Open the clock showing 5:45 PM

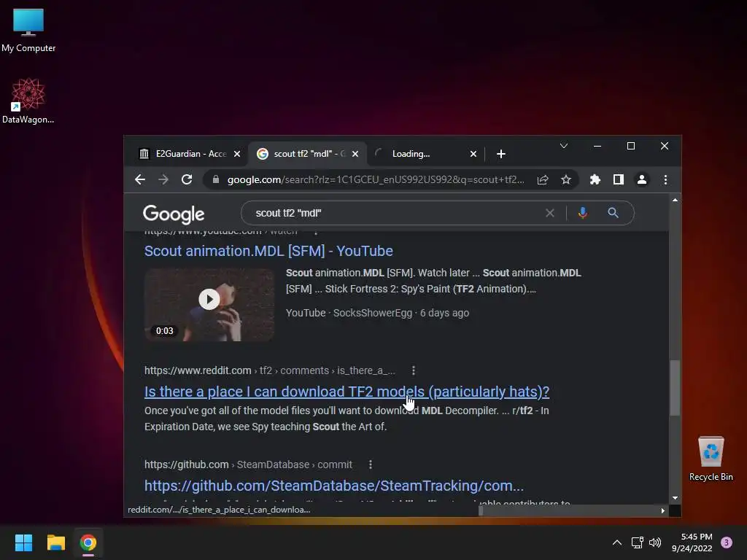coord(692,542)
